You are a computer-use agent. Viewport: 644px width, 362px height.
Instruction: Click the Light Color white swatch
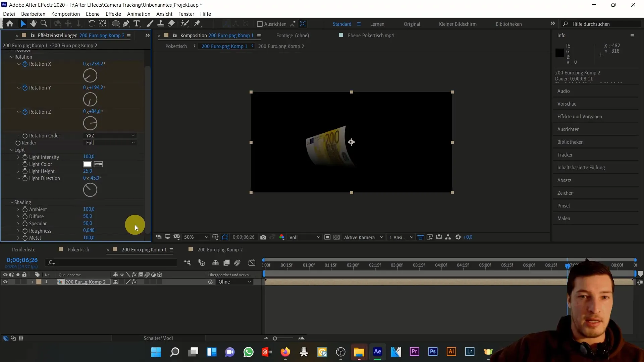[x=87, y=164]
